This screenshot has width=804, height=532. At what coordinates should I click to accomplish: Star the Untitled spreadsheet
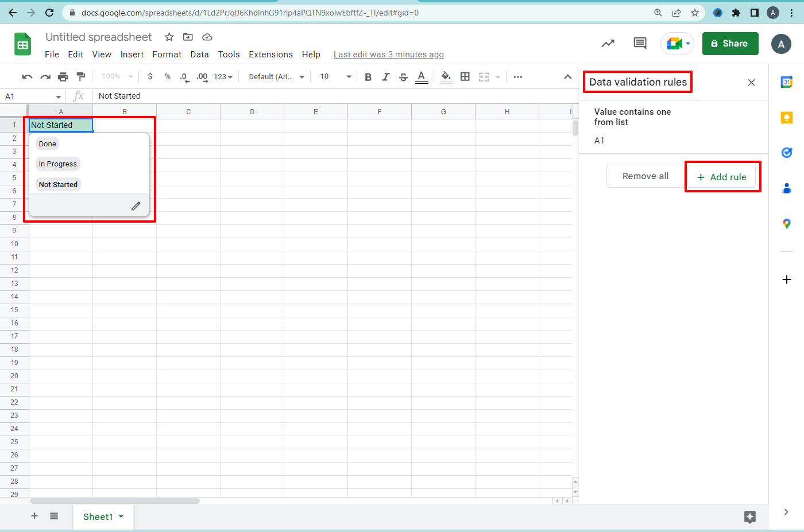tap(169, 37)
